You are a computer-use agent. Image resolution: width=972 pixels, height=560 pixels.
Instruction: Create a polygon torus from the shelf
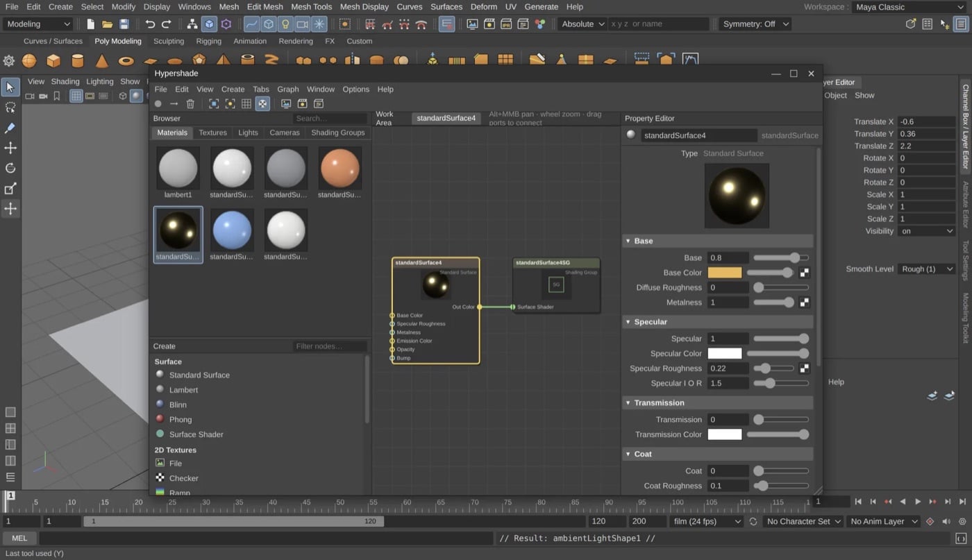pyautogui.click(x=126, y=61)
